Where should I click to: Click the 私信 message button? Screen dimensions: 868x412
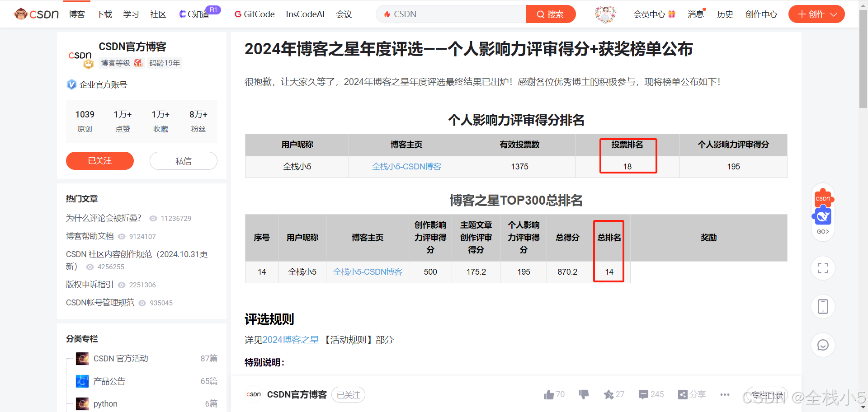183,161
